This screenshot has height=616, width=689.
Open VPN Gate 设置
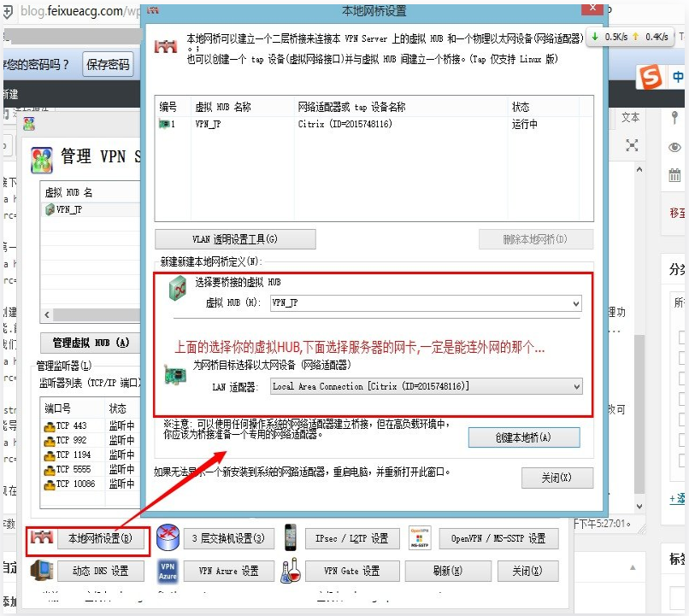click(x=352, y=571)
